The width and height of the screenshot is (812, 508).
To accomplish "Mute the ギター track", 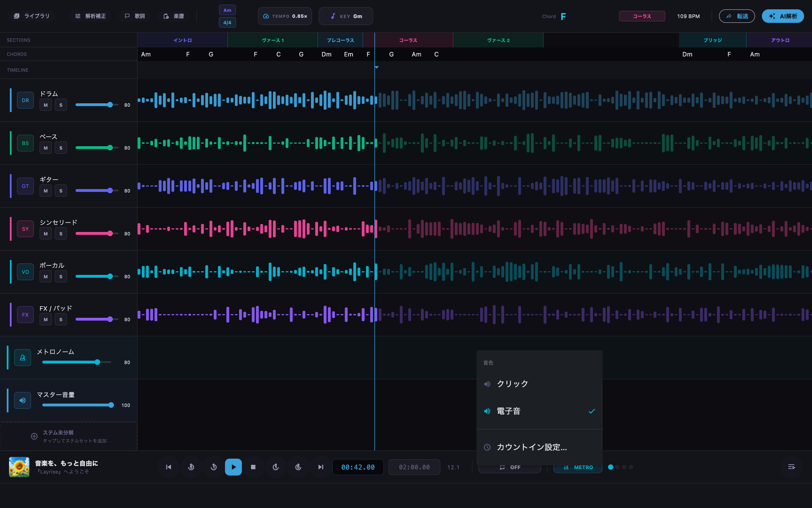I will click(x=46, y=191).
